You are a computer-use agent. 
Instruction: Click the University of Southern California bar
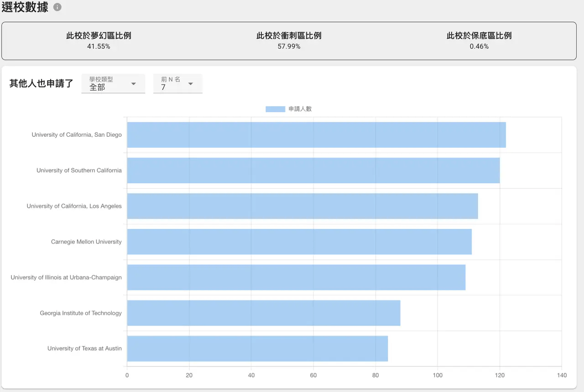point(313,170)
